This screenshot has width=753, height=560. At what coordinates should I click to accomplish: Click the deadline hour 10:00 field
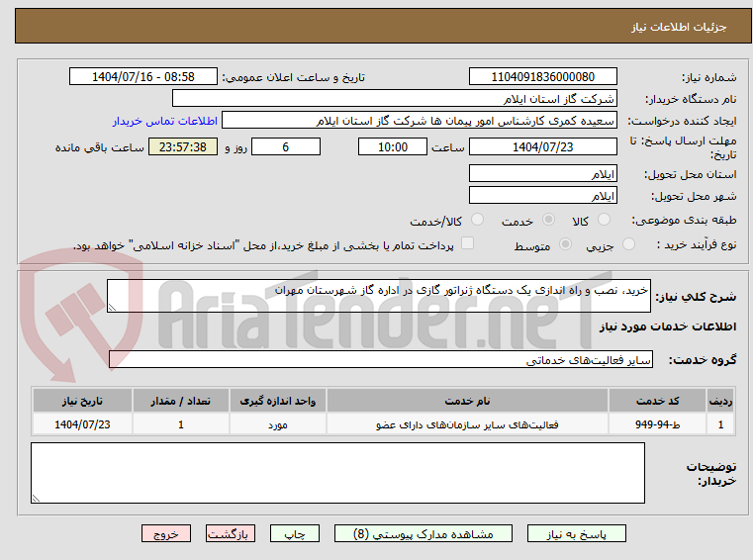pyautogui.click(x=393, y=147)
